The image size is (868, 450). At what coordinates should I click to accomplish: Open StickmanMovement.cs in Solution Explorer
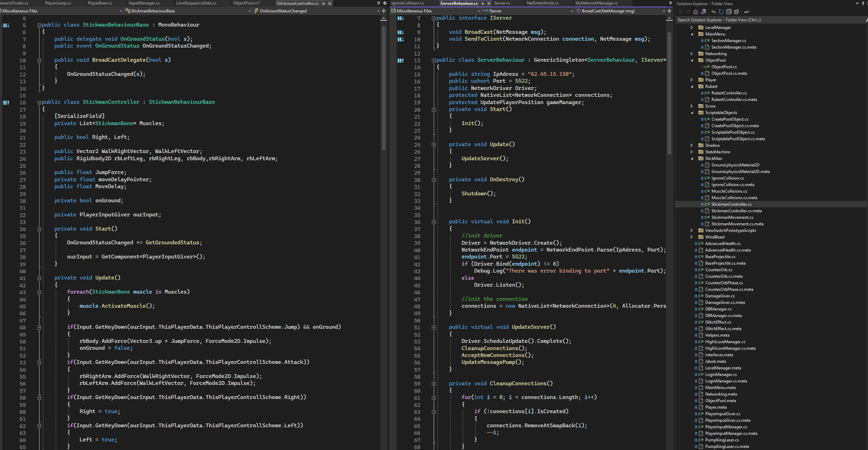click(732, 217)
